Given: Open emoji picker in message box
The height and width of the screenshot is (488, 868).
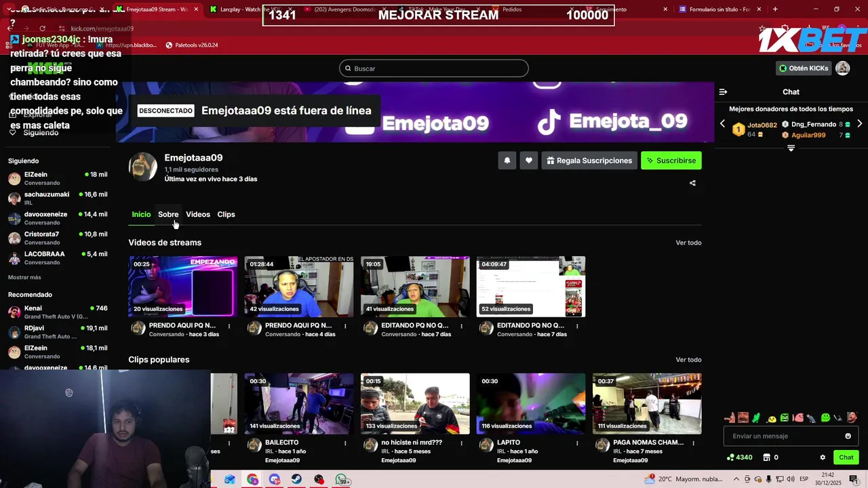Looking at the screenshot, I should [x=848, y=436].
